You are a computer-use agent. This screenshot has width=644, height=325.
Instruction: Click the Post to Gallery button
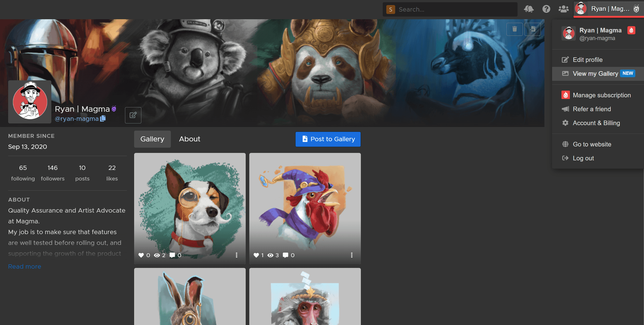tap(328, 139)
